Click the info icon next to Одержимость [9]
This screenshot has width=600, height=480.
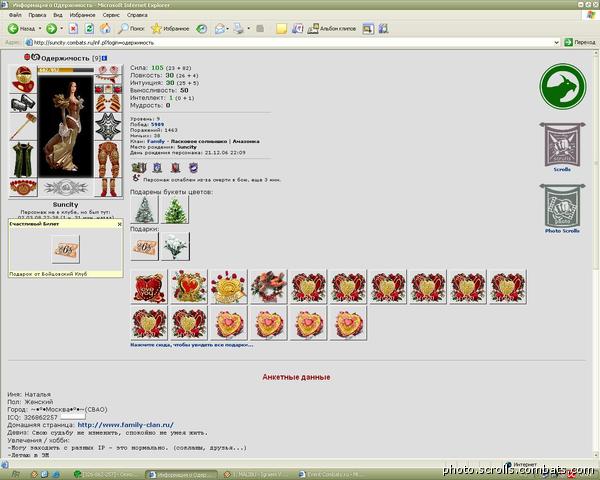104,58
